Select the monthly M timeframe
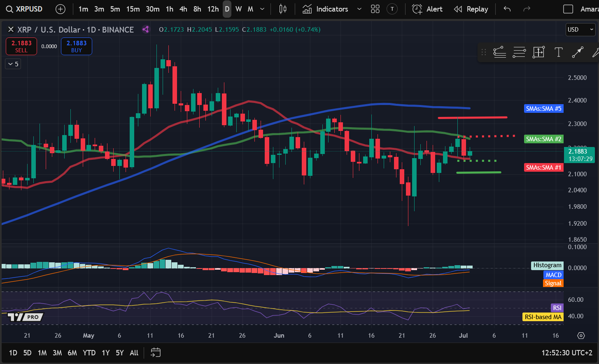Viewport: 599px width, 364px height. (250, 9)
